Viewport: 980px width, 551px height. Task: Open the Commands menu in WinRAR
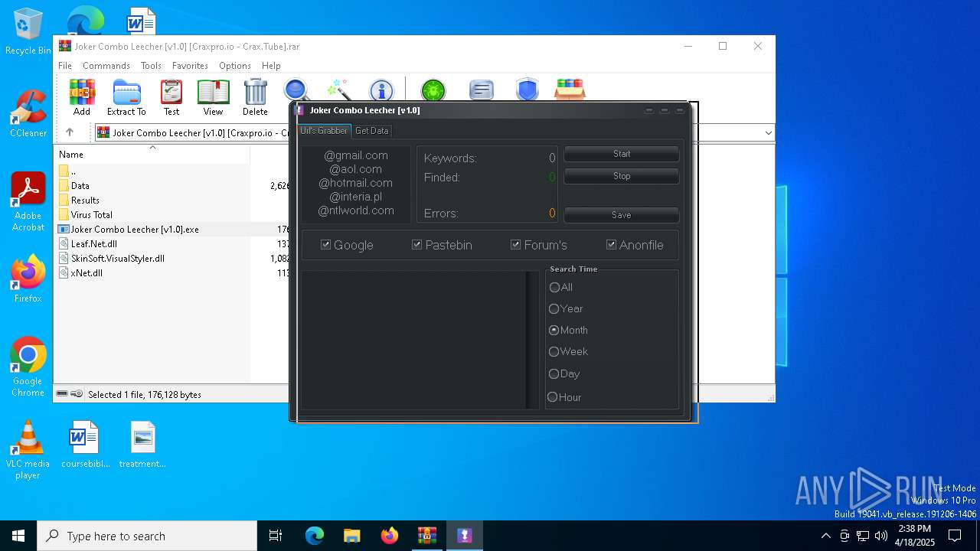106,66
